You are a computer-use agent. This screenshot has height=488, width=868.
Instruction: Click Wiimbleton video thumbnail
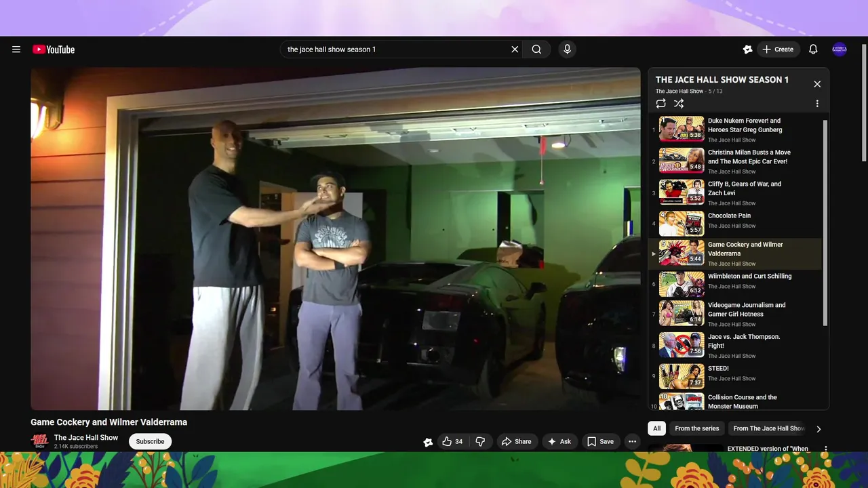(x=682, y=284)
